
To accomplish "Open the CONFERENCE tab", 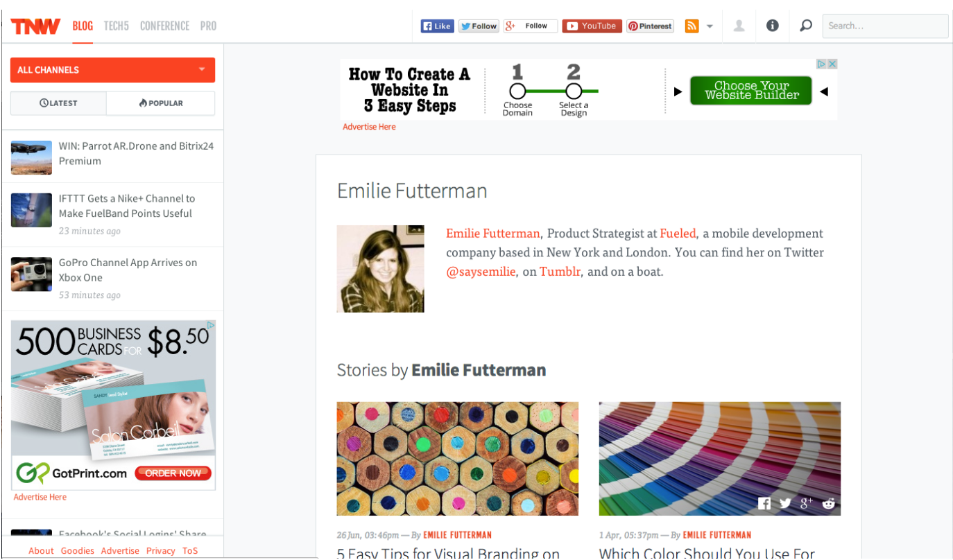I will coord(164,26).
